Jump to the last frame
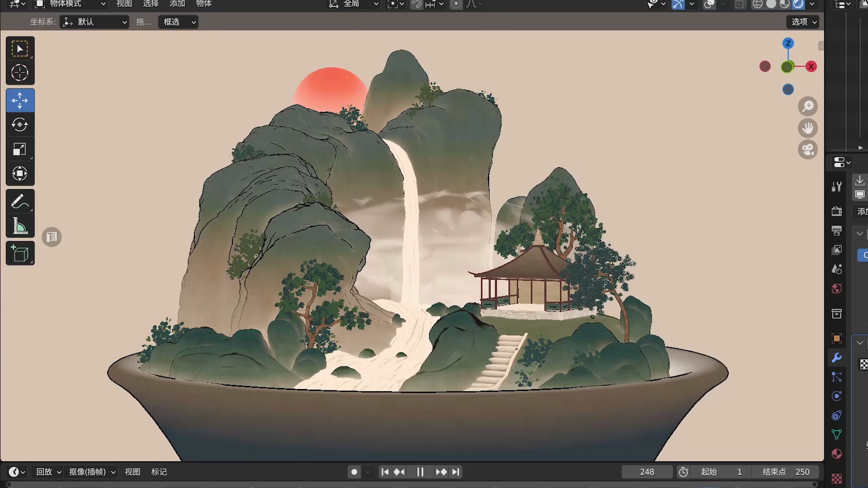 (x=455, y=472)
